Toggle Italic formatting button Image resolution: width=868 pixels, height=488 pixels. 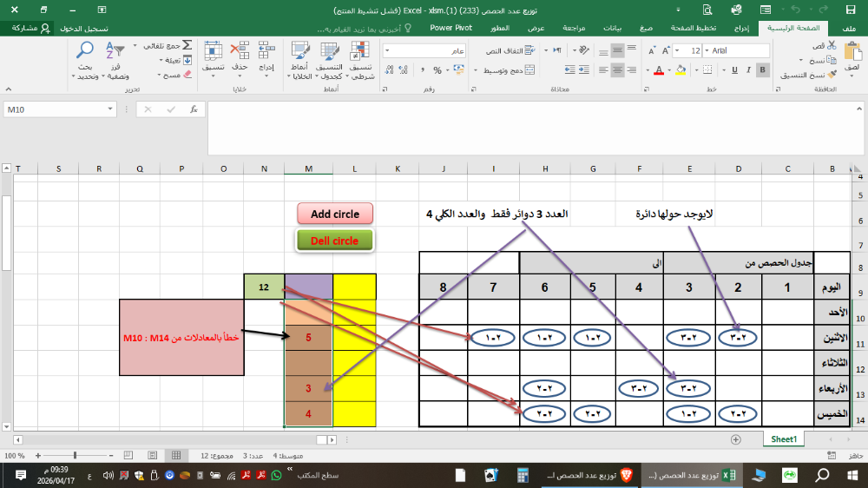[747, 70]
